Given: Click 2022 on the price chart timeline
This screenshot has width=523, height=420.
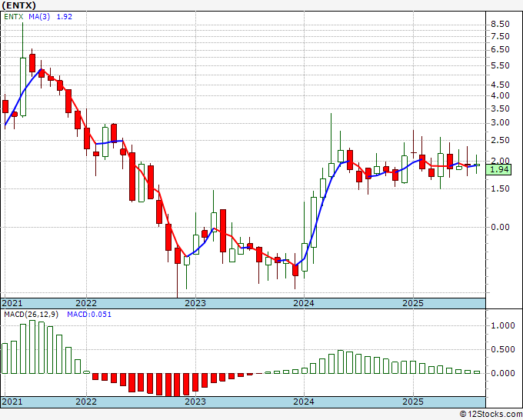Looking at the screenshot, I should pyautogui.click(x=86, y=303).
